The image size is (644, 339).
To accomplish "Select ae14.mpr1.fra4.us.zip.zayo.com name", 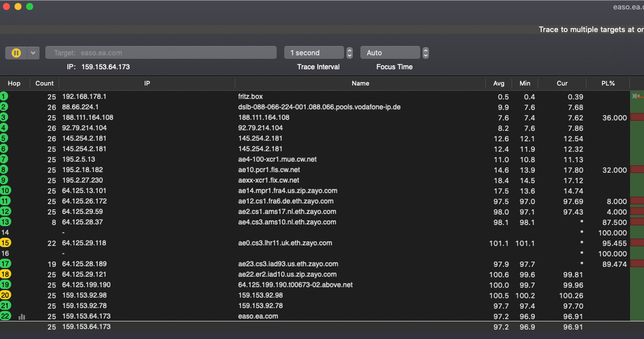I will tap(288, 190).
